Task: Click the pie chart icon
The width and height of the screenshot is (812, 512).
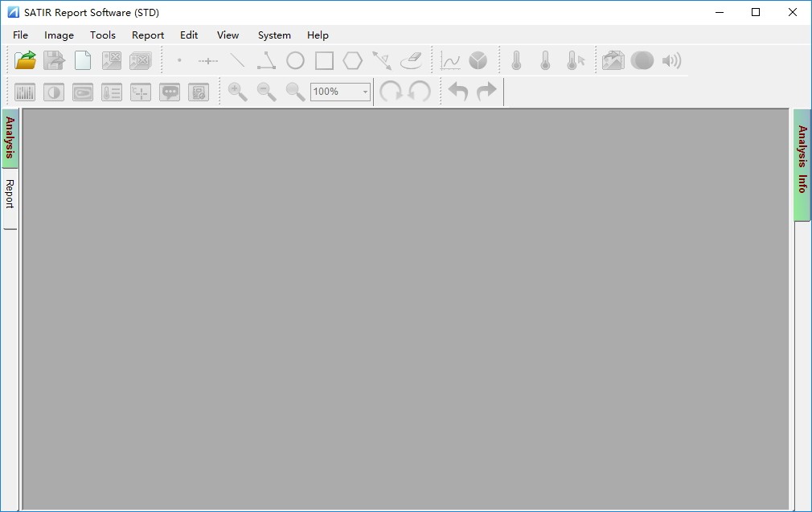Action: point(478,60)
